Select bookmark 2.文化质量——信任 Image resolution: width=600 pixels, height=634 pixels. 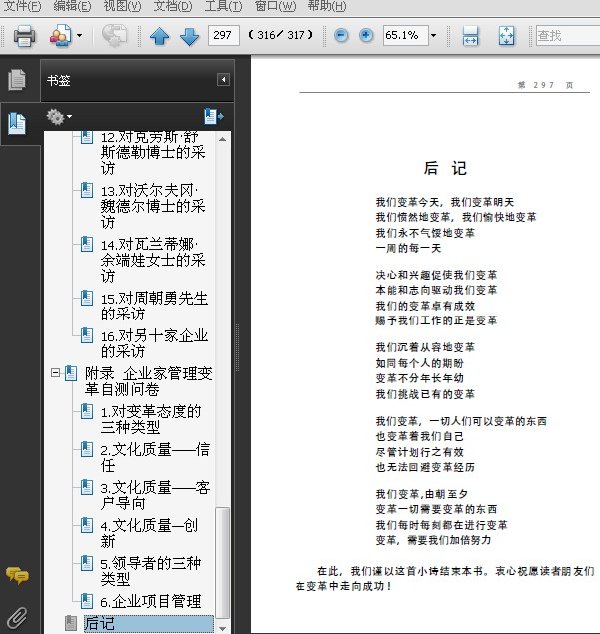[x=155, y=457]
